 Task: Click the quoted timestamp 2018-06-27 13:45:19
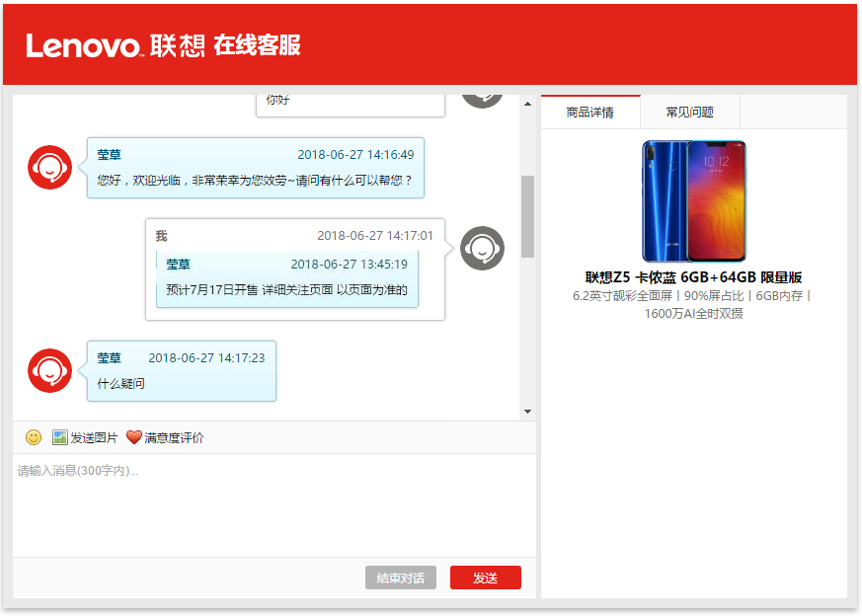click(350, 265)
